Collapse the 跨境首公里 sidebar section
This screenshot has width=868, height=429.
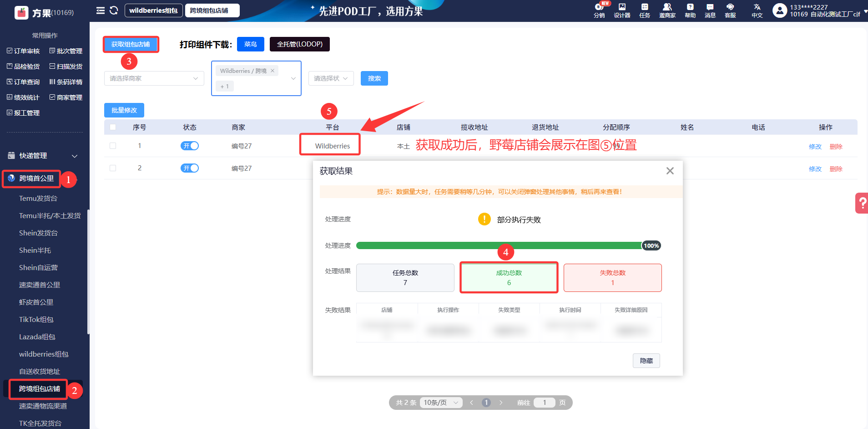pyautogui.click(x=36, y=179)
